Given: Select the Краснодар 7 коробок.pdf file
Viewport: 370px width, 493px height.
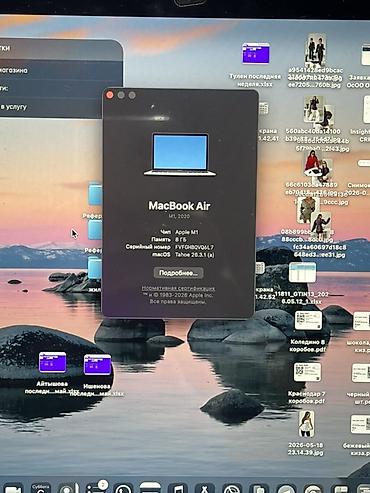Looking at the screenshot, I should [307, 372].
